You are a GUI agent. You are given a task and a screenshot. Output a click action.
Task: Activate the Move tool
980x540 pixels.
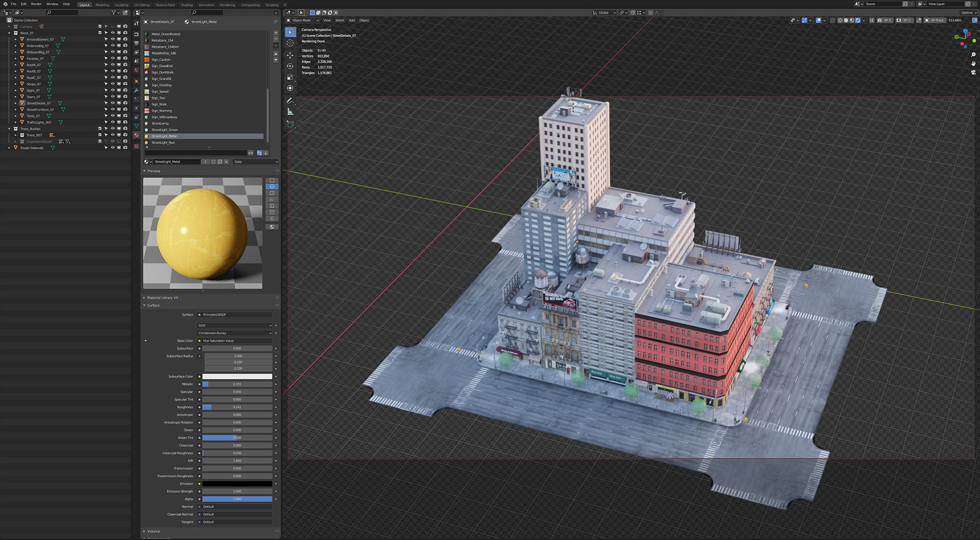click(290, 55)
